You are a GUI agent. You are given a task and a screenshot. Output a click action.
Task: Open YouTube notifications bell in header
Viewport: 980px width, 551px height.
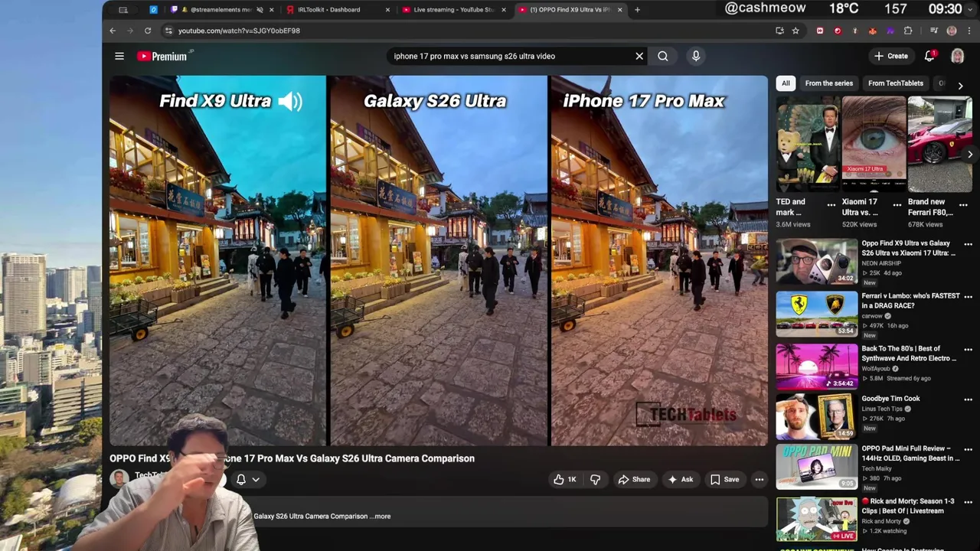point(929,56)
